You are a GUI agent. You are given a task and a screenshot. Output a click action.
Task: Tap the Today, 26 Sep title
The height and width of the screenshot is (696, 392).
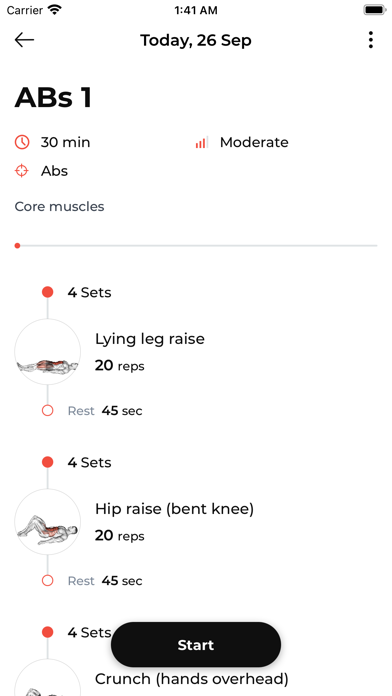(196, 40)
